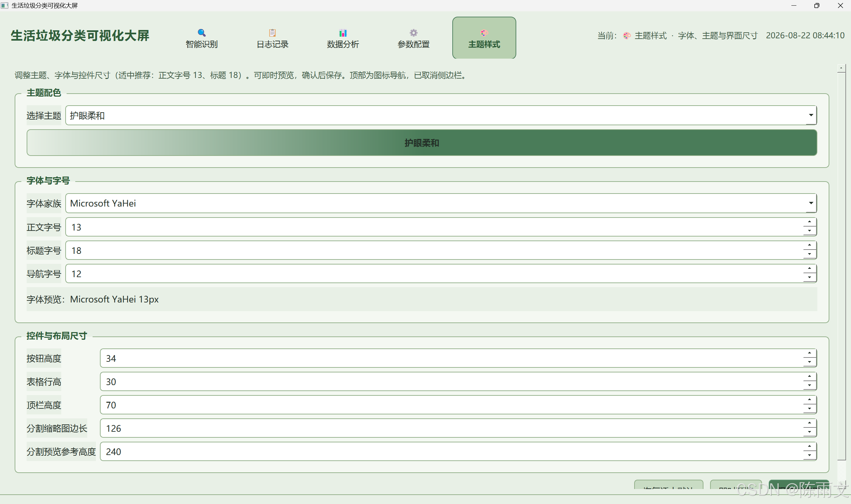Viewport: 851px width, 504px height.
Task: Increase 表格行高 with the up arrow
Action: pyautogui.click(x=809, y=377)
